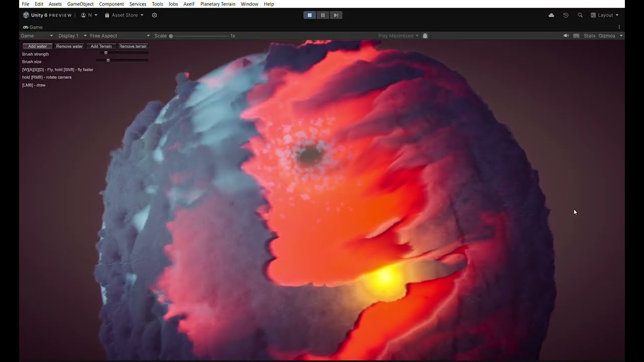Open the File menu
This screenshot has width=644, height=362.
click(x=26, y=4)
